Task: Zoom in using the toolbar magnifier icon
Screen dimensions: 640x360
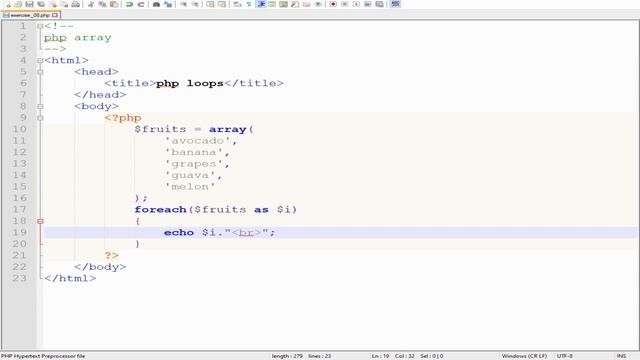Action: pyautogui.click(x=183, y=4)
